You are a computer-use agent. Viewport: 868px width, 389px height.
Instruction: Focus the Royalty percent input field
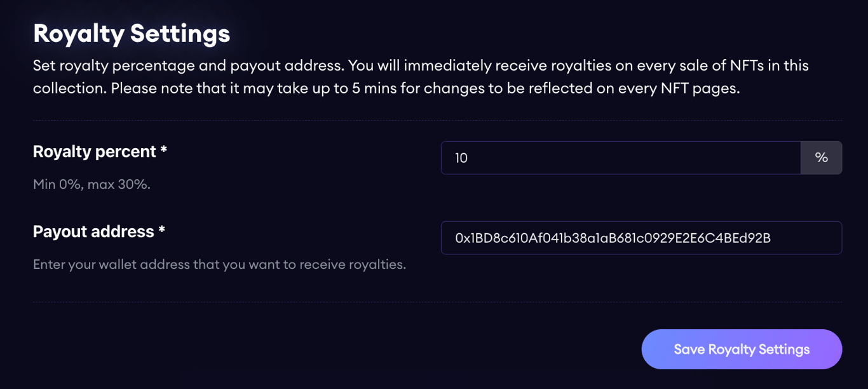(x=620, y=158)
